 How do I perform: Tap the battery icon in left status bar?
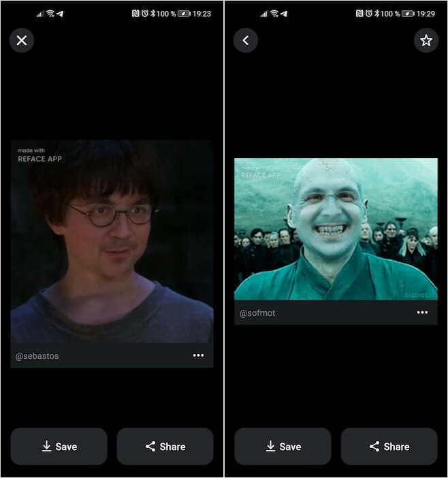[184, 14]
